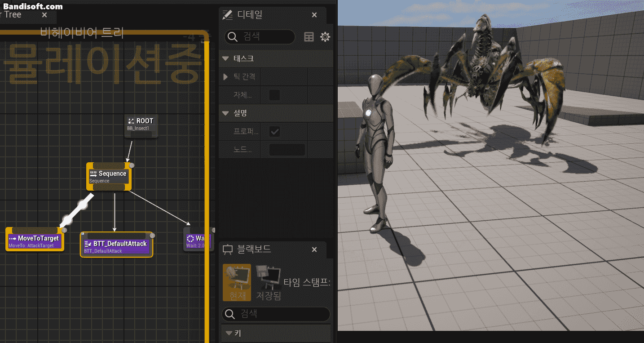The width and height of the screenshot is (644, 343).
Task: Open property matrix grid view icon
Action: [309, 37]
